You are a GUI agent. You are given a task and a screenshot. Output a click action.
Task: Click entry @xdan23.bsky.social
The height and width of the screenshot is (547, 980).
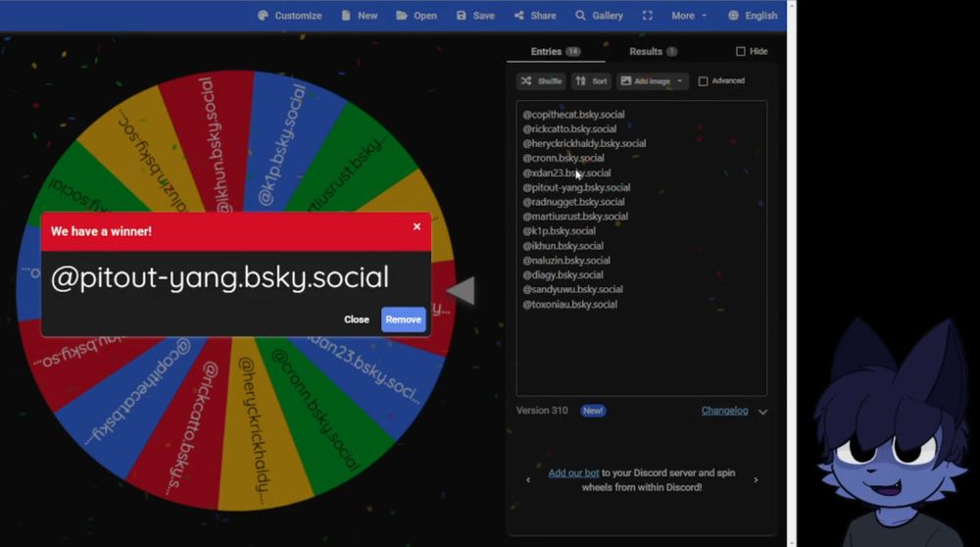pos(566,173)
